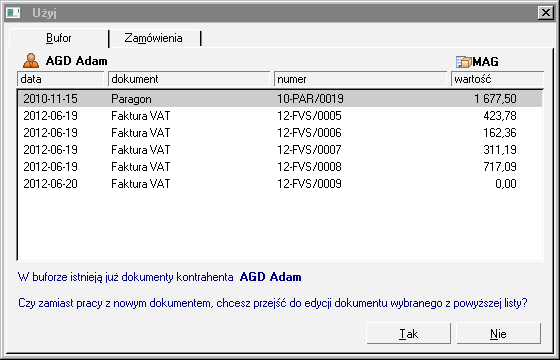Click the AGD Adam contractor person icon
Screen dimensions: 560x360
click(31, 61)
